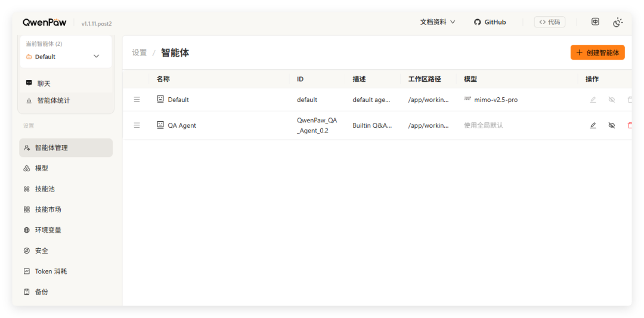644x318 pixels.
Task: Open Token 消耗 page
Action: [66, 271]
